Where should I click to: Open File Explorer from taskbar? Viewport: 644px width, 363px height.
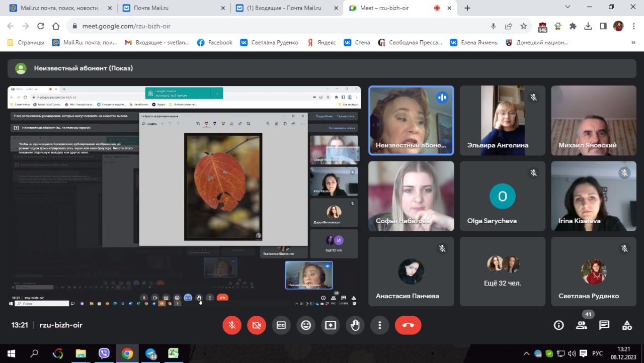[80, 353]
